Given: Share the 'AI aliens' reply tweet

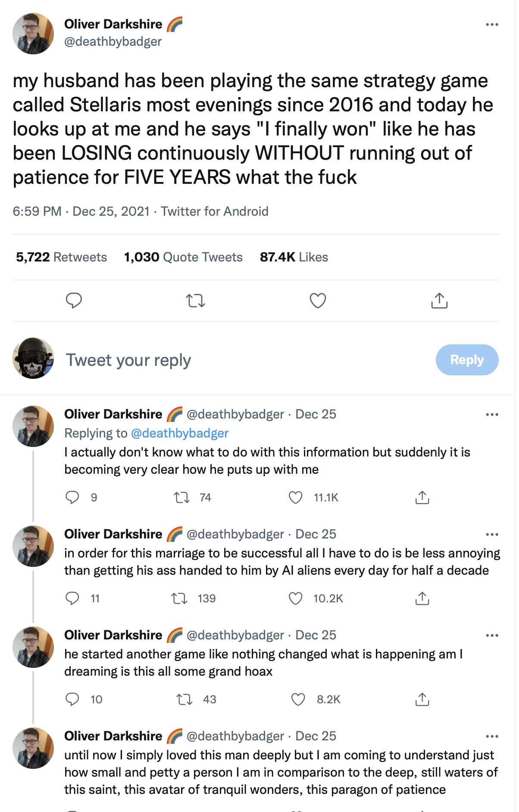Looking at the screenshot, I should (422, 598).
